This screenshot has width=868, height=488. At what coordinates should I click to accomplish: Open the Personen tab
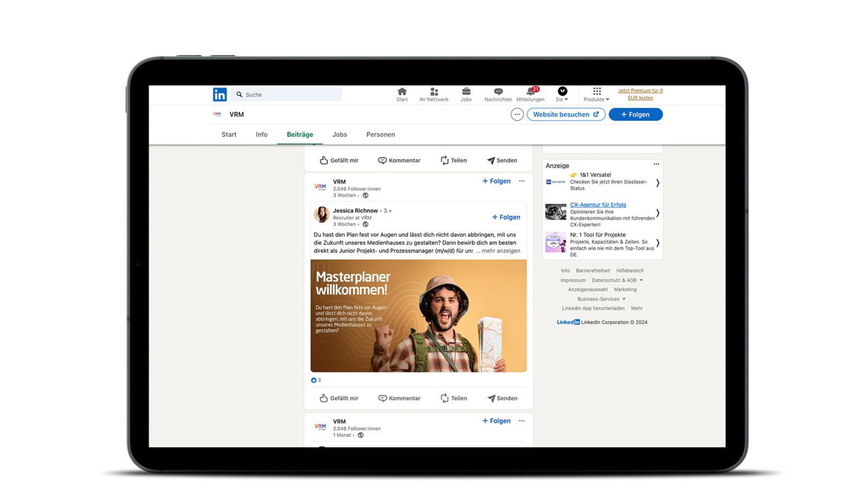click(x=380, y=134)
